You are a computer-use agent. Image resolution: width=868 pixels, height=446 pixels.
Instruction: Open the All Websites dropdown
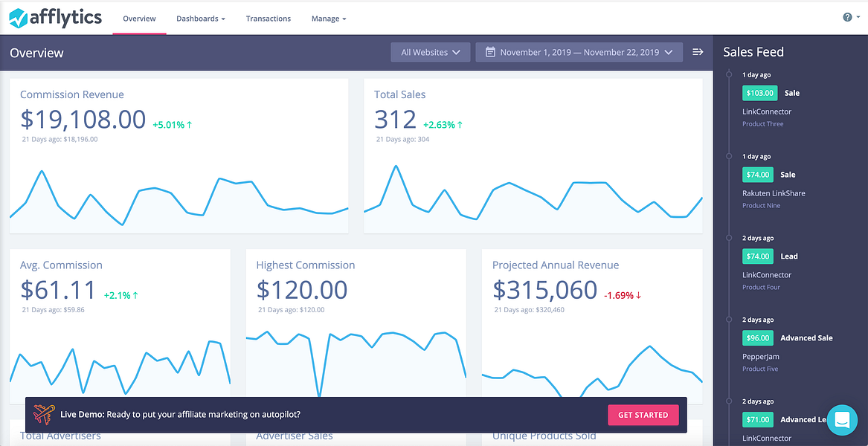431,52
